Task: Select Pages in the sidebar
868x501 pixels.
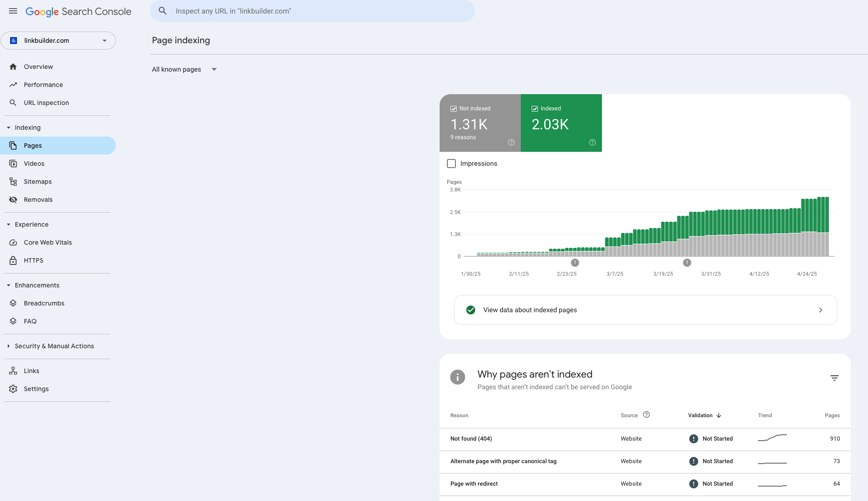Action: (x=58, y=146)
